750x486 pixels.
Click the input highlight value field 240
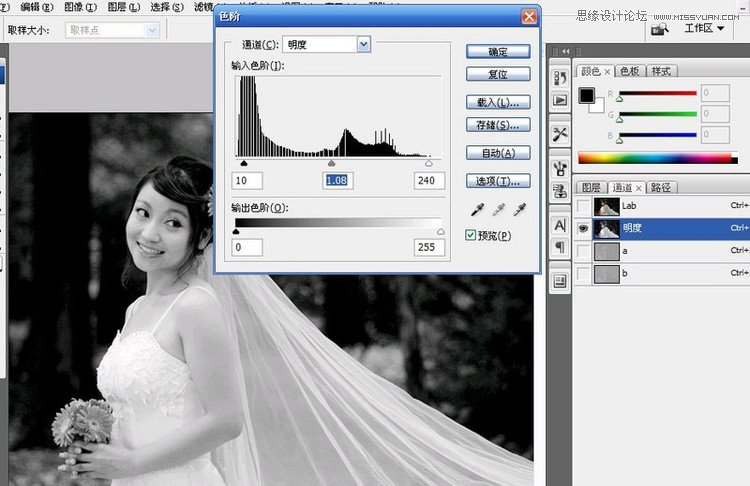click(x=429, y=181)
